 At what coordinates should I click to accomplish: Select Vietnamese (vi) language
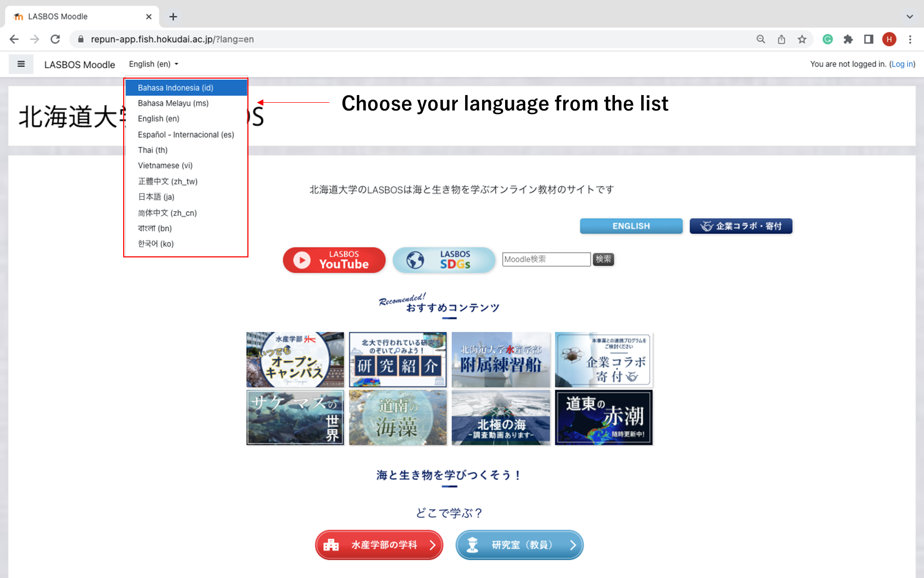click(186, 165)
